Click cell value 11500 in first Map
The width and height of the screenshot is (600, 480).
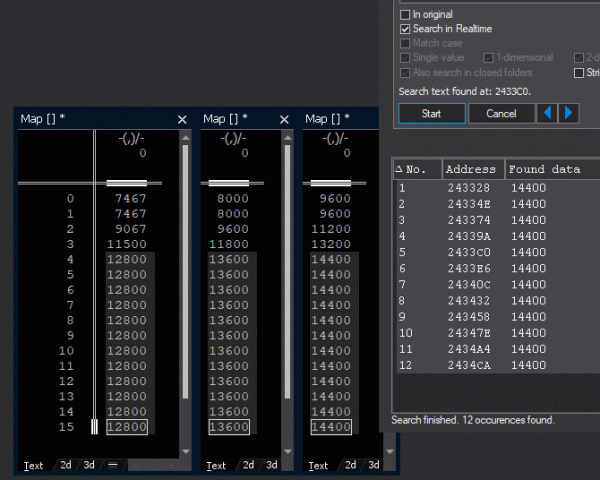click(127, 244)
